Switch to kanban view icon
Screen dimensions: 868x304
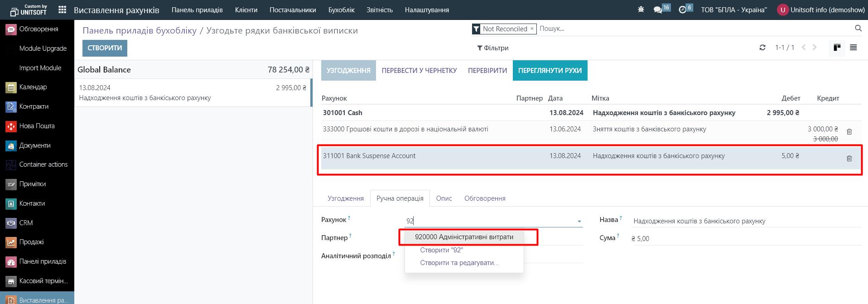[837, 48]
